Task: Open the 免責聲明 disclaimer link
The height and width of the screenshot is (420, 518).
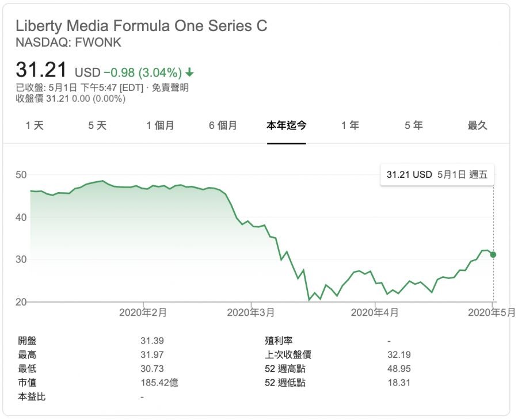Action: [x=171, y=88]
